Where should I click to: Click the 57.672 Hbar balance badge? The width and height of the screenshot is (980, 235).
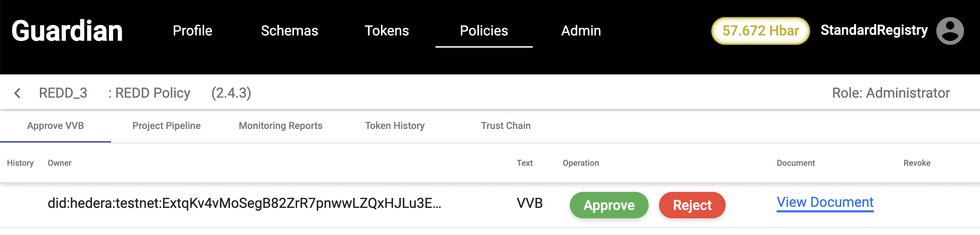pos(760,31)
